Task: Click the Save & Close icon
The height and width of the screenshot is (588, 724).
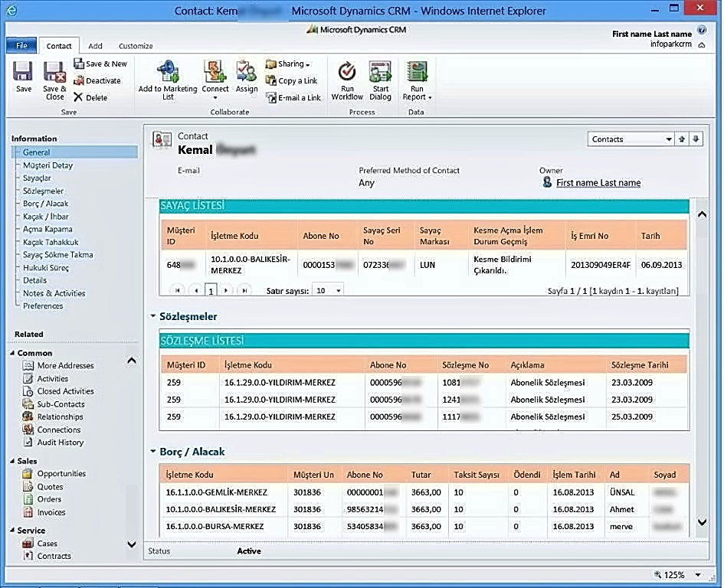Action: click(54, 80)
